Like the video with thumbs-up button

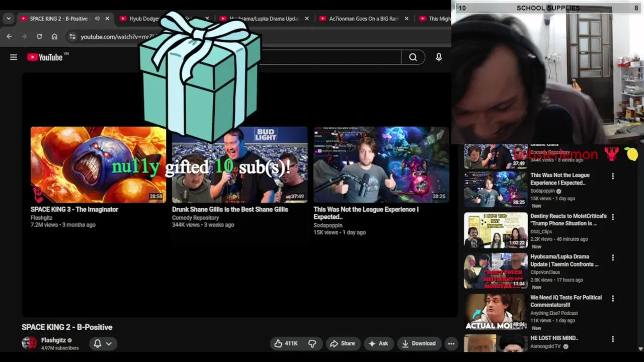(x=285, y=343)
